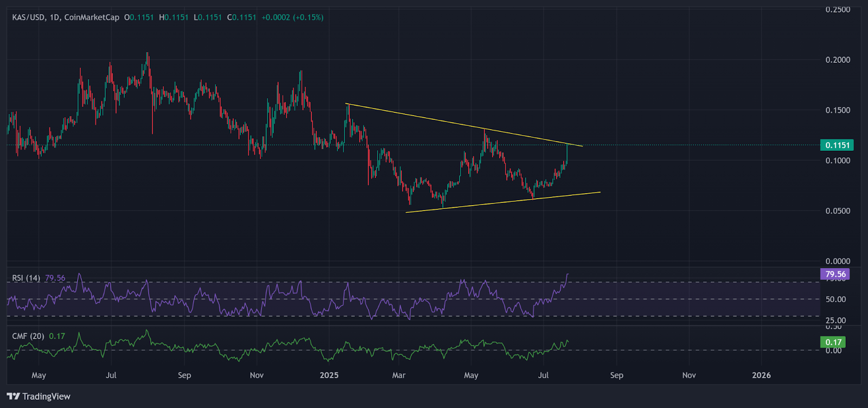
Task: Select the CMF (20) indicator label
Action: pos(28,336)
